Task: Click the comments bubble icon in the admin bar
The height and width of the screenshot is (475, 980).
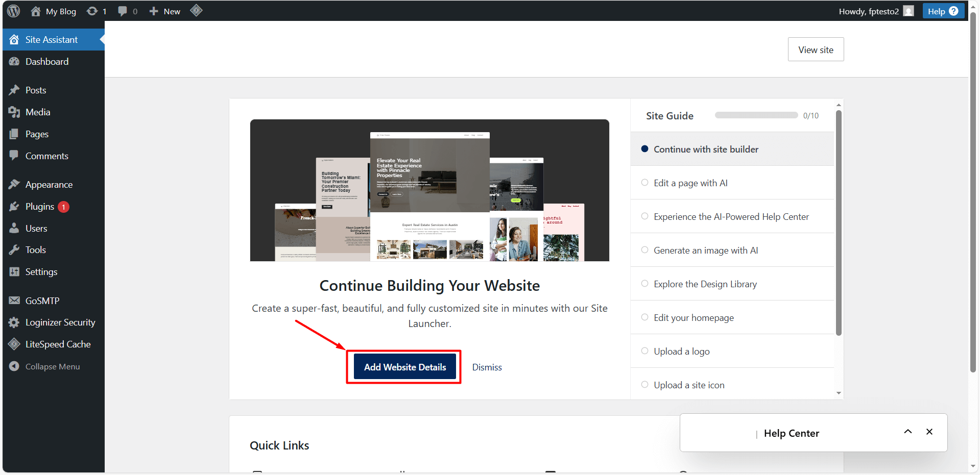Action: click(x=123, y=11)
